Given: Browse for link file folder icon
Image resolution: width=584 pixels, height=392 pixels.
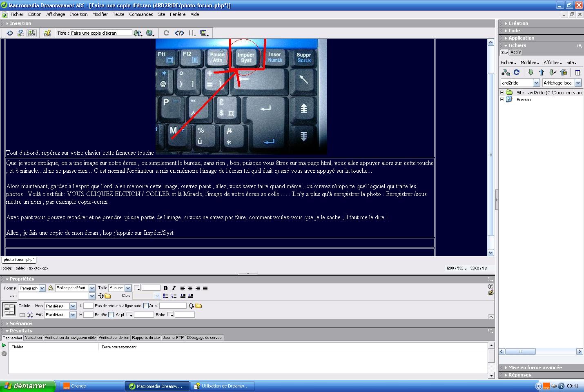Looking at the screenshot, I should click(108, 296).
